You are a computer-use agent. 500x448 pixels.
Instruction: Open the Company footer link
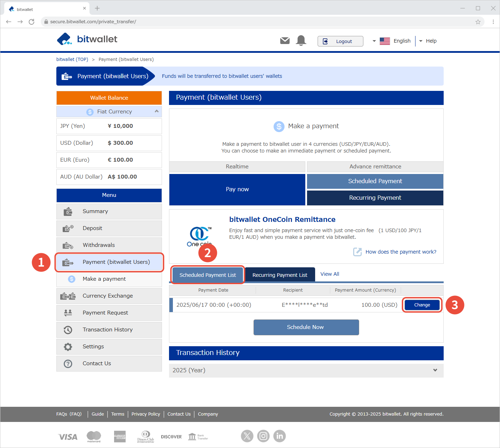point(208,414)
